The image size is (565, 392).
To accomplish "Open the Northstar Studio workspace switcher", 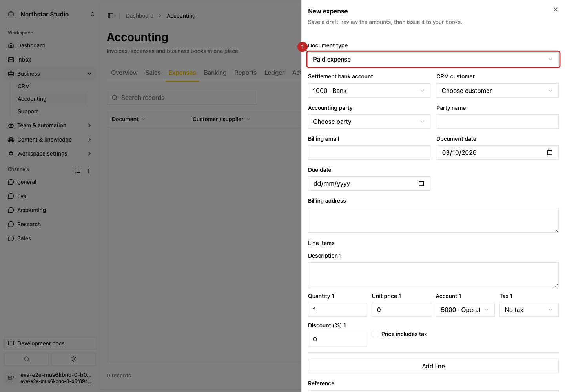I will [x=51, y=14].
